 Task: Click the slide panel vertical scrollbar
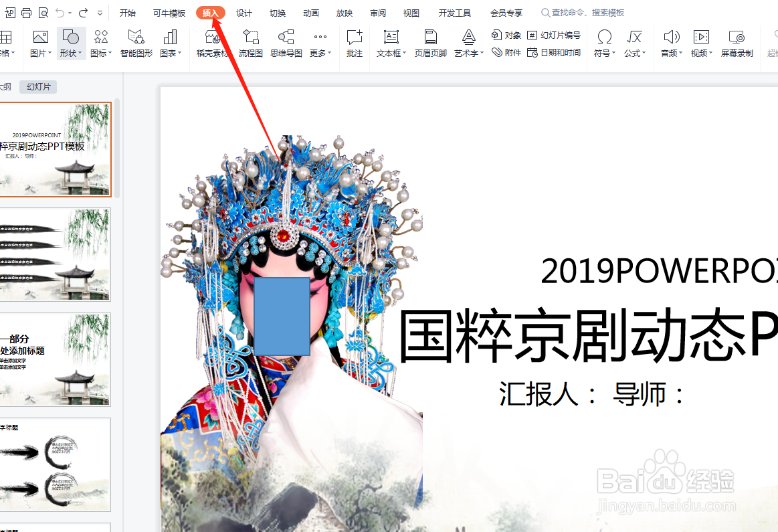click(x=117, y=149)
